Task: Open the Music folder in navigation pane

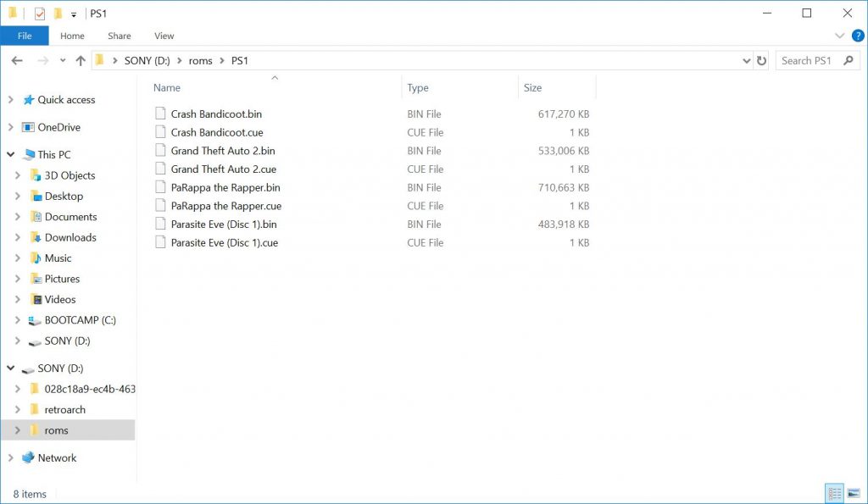Action: (x=58, y=258)
